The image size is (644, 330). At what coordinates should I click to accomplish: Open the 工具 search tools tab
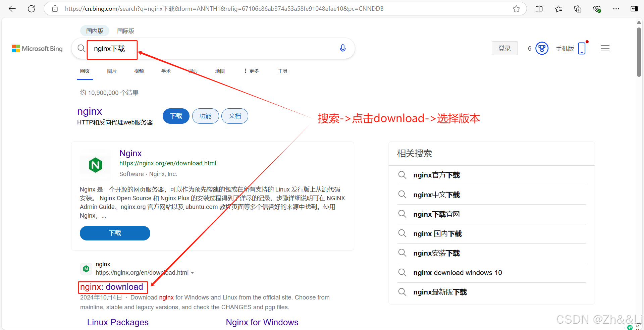pyautogui.click(x=283, y=71)
